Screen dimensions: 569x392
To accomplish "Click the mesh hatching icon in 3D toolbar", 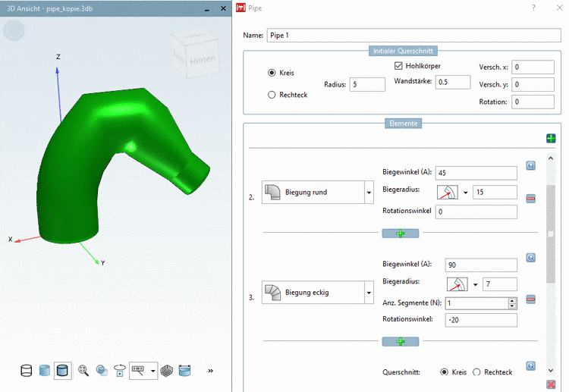I will (x=167, y=371).
